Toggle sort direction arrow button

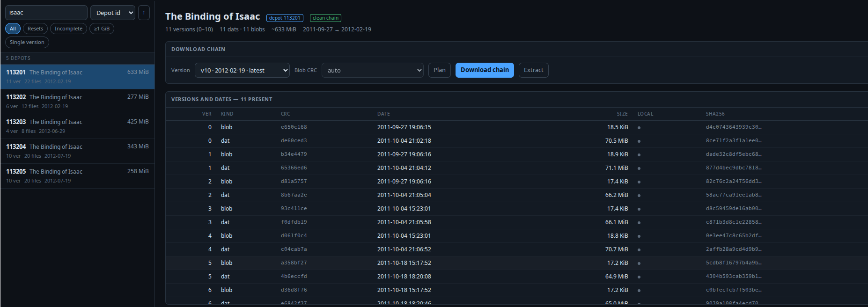pos(144,13)
